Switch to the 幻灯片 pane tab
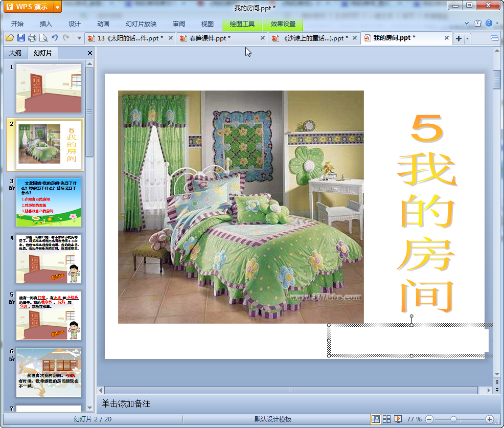504x428 pixels. (43, 53)
